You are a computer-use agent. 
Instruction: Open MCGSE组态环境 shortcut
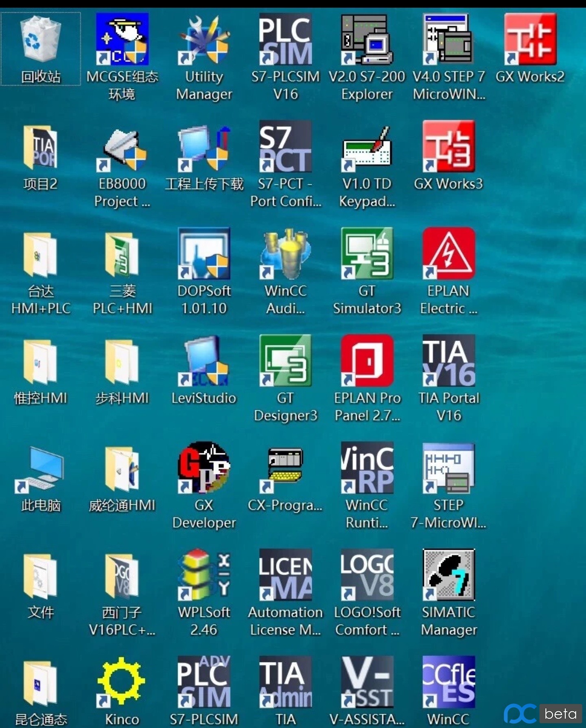[x=122, y=39]
